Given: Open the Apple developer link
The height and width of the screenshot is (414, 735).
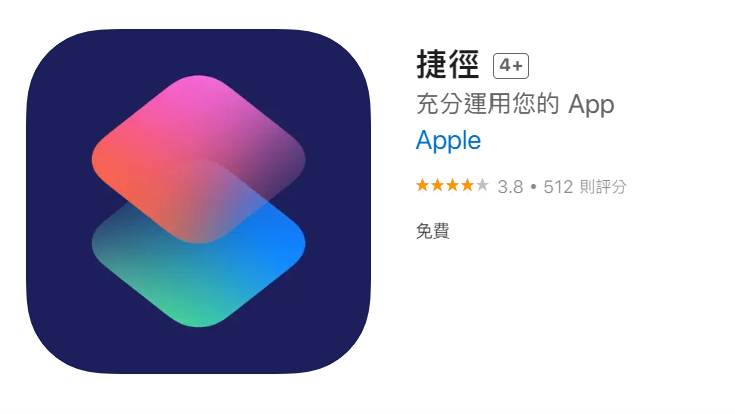Looking at the screenshot, I should click(448, 141).
